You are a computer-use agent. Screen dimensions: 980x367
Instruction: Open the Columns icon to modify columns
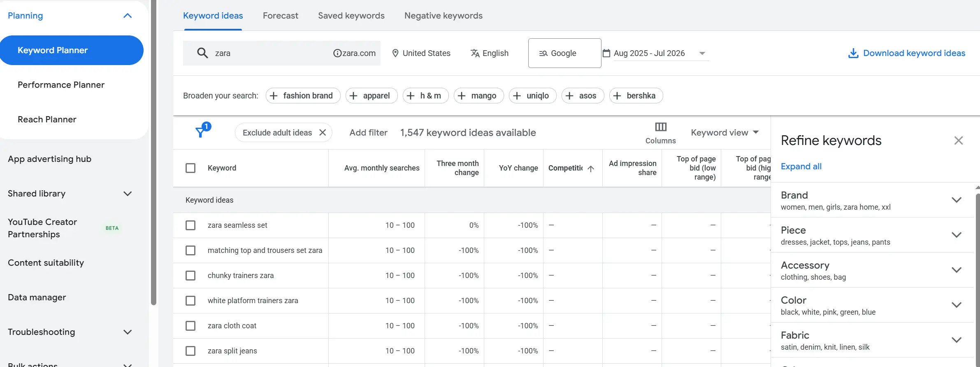(x=661, y=127)
